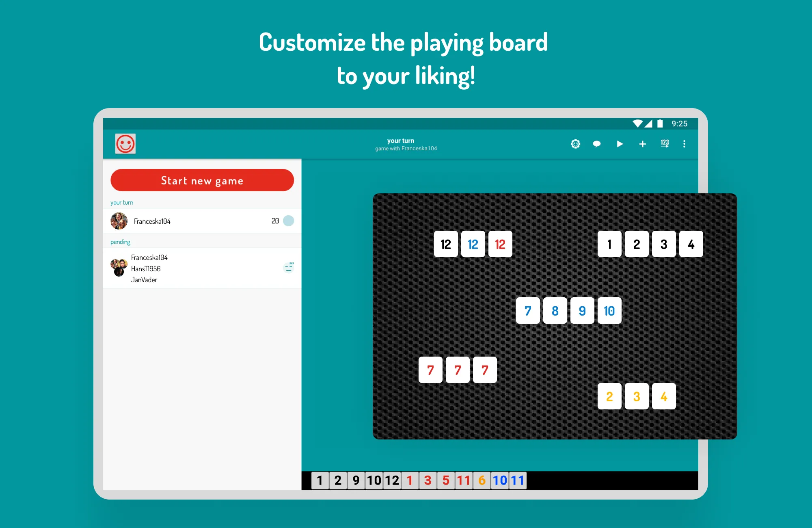Click the Start new game button

[x=203, y=180]
